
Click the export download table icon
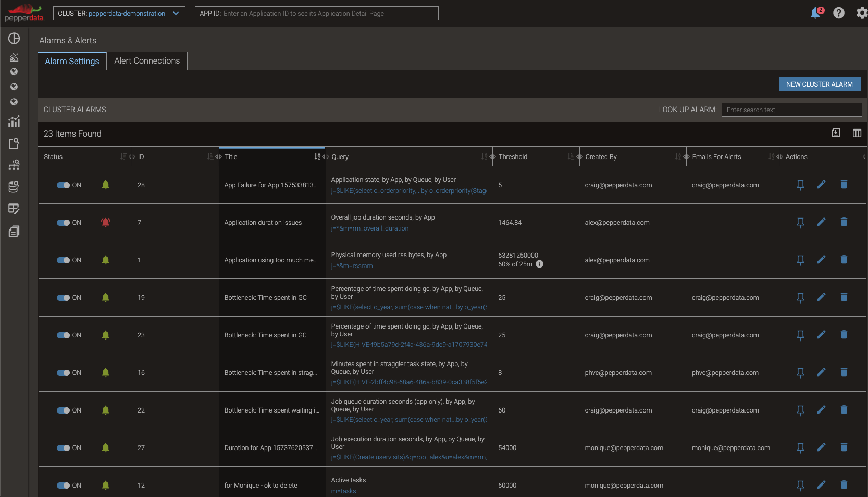coord(836,133)
